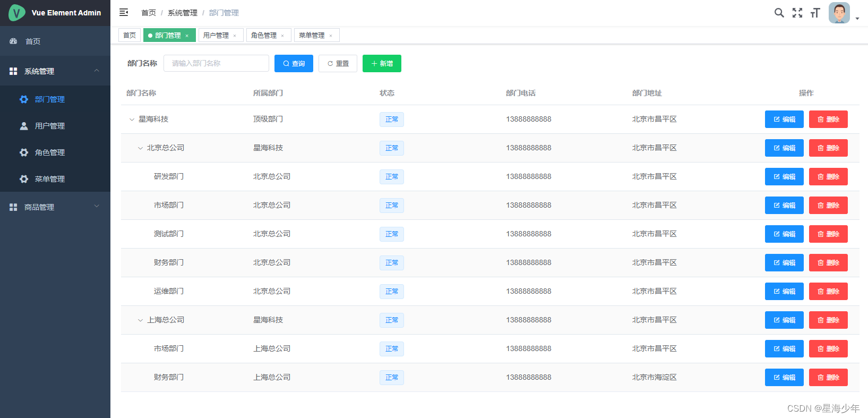Click the Vue Element Admin logo icon
This screenshot has width=868, height=418.
tap(17, 13)
